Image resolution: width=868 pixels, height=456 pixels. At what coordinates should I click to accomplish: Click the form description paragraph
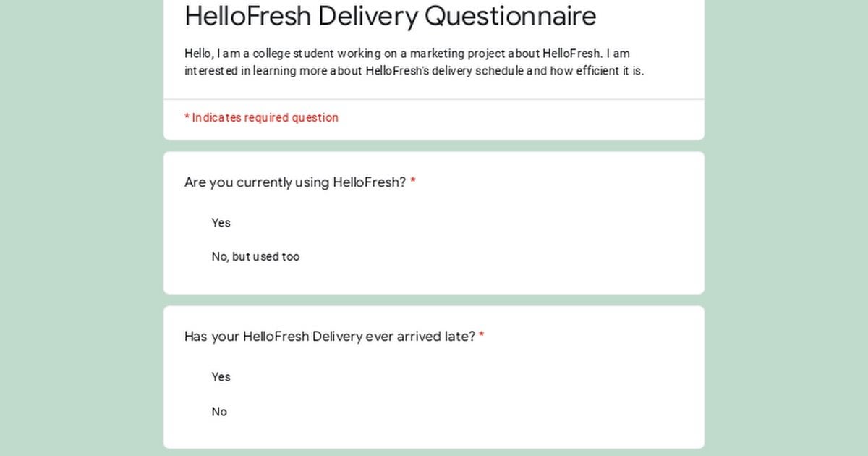tap(414, 62)
